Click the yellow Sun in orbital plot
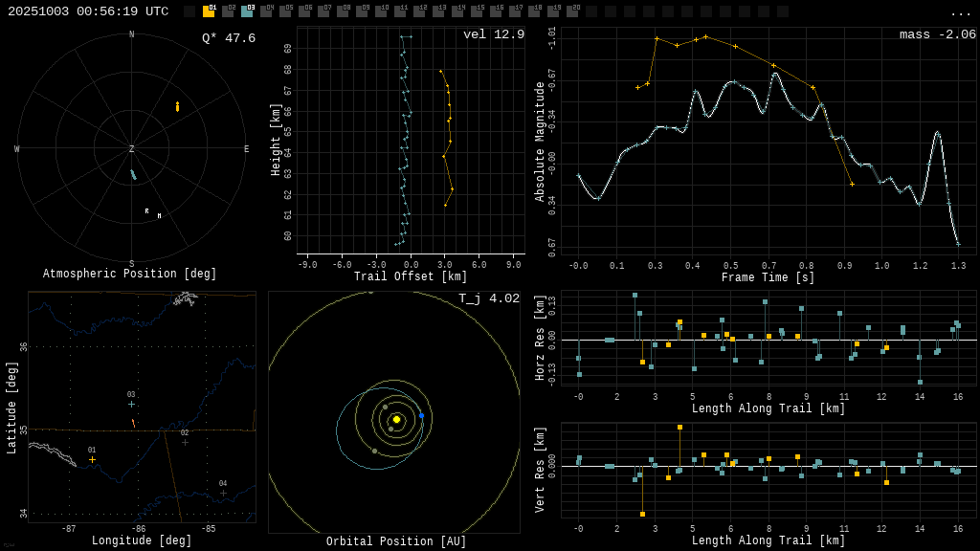This screenshot has height=551, width=980. (x=396, y=419)
